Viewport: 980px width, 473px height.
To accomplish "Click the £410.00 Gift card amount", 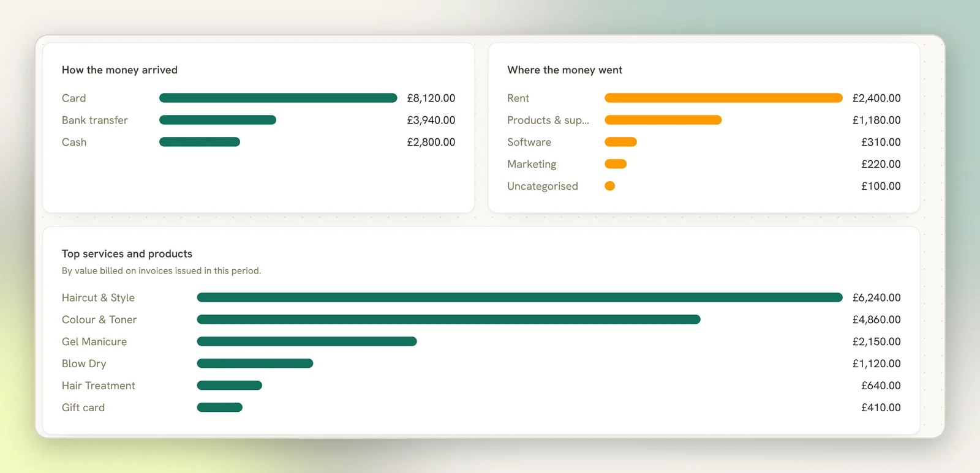I will pyautogui.click(x=881, y=408).
